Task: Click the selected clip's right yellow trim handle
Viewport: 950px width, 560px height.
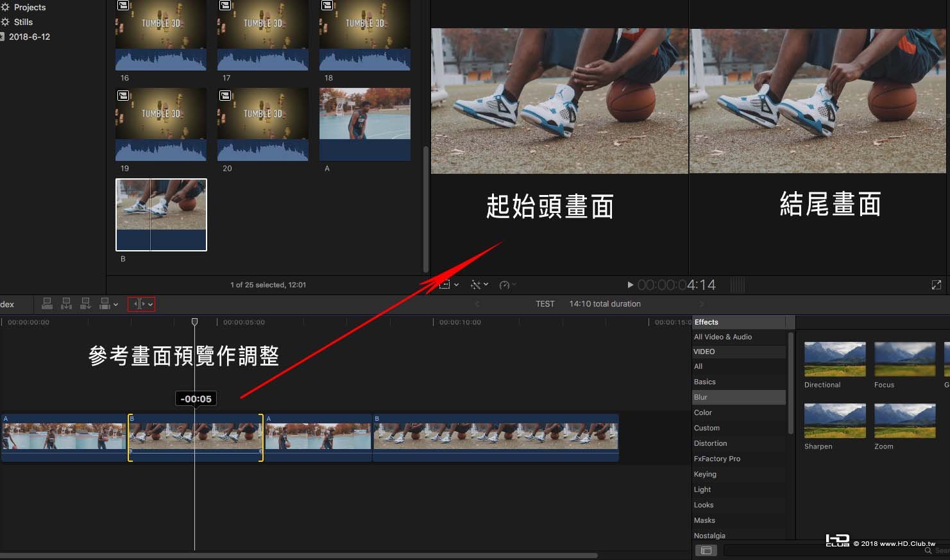Action: (261, 437)
